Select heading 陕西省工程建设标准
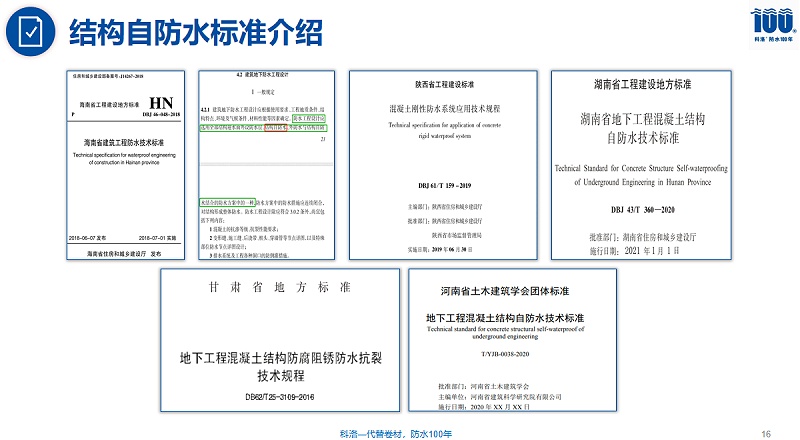 coord(444,85)
